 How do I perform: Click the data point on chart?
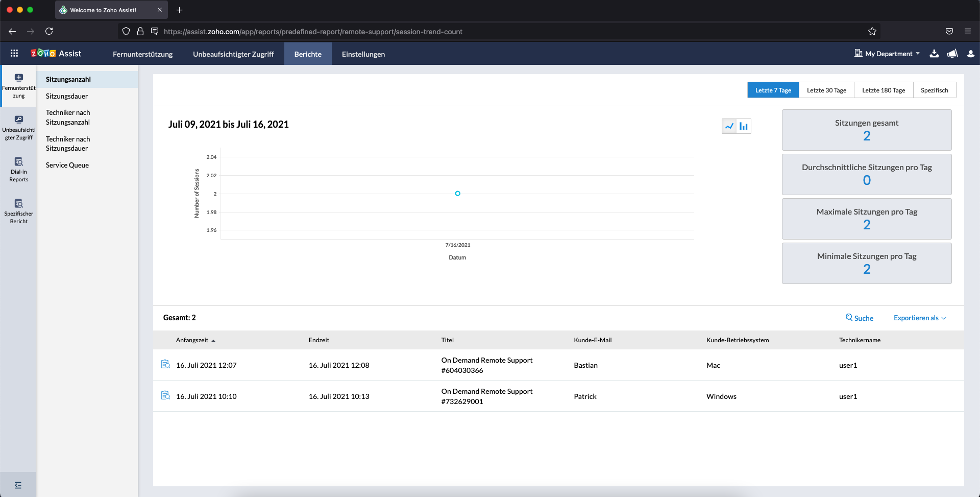point(458,194)
